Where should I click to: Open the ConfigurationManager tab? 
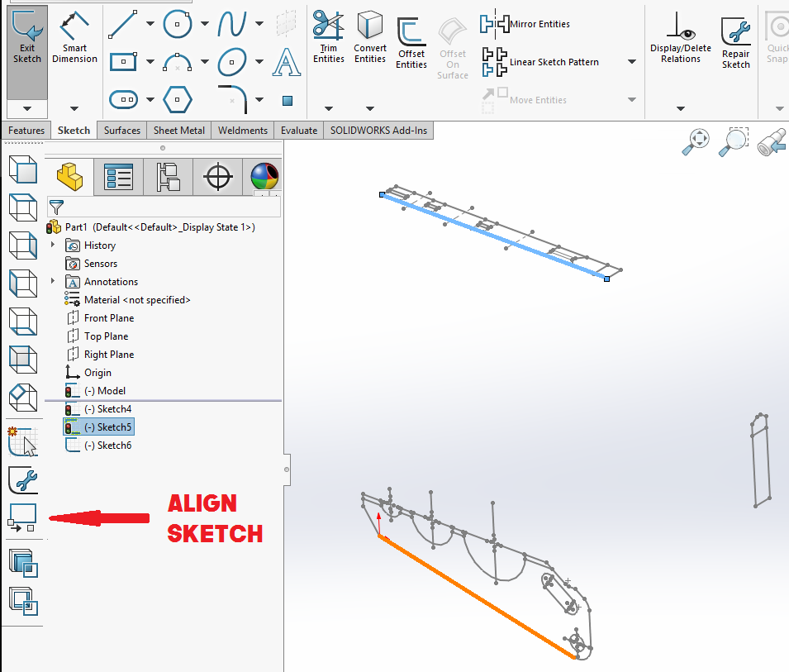tap(168, 177)
